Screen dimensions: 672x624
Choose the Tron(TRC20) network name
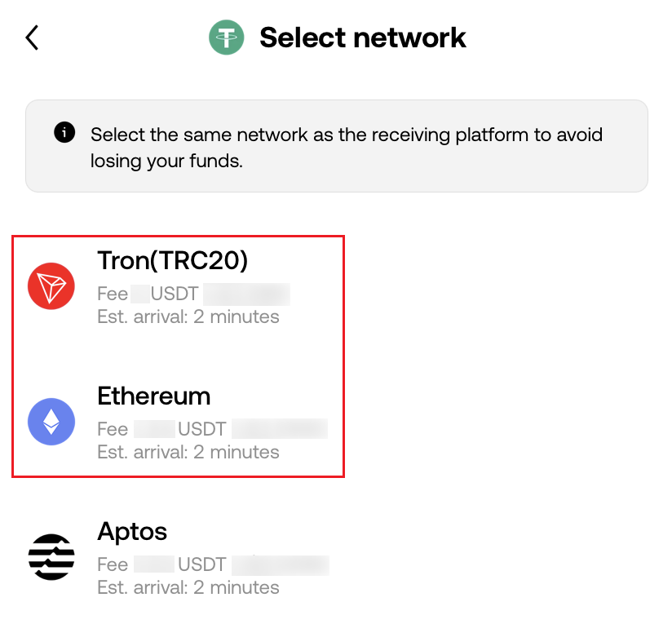coord(173,260)
